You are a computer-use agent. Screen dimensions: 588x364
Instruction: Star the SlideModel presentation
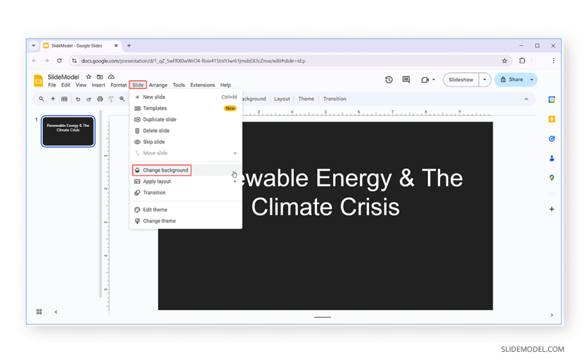click(x=89, y=77)
